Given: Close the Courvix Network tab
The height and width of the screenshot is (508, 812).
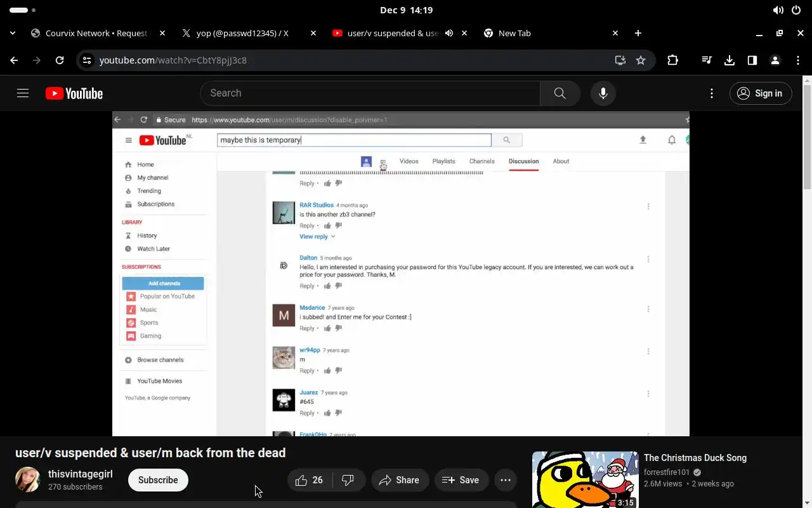Looking at the screenshot, I should click(162, 33).
